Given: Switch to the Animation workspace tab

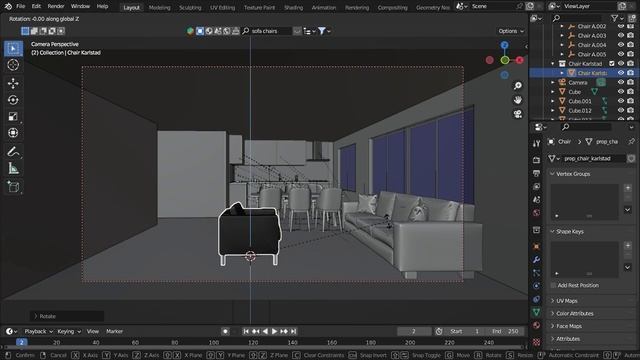Looking at the screenshot, I should pos(324,8).
